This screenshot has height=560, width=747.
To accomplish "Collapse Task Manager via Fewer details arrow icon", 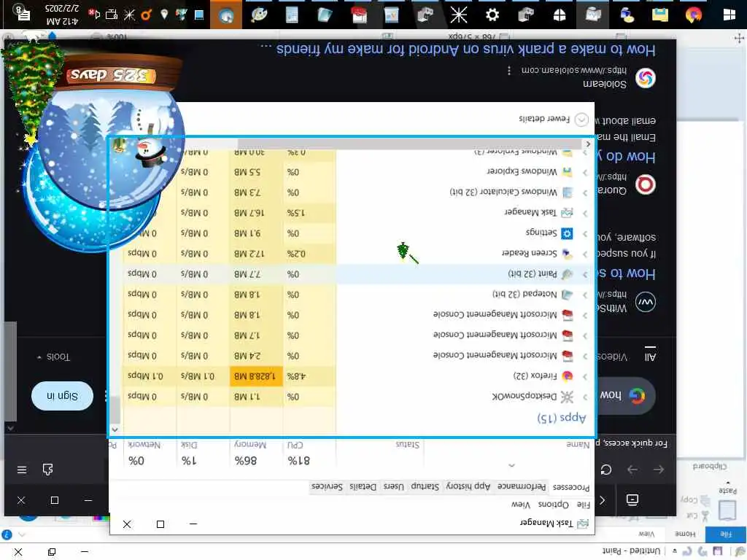I will tap(581, 120).
